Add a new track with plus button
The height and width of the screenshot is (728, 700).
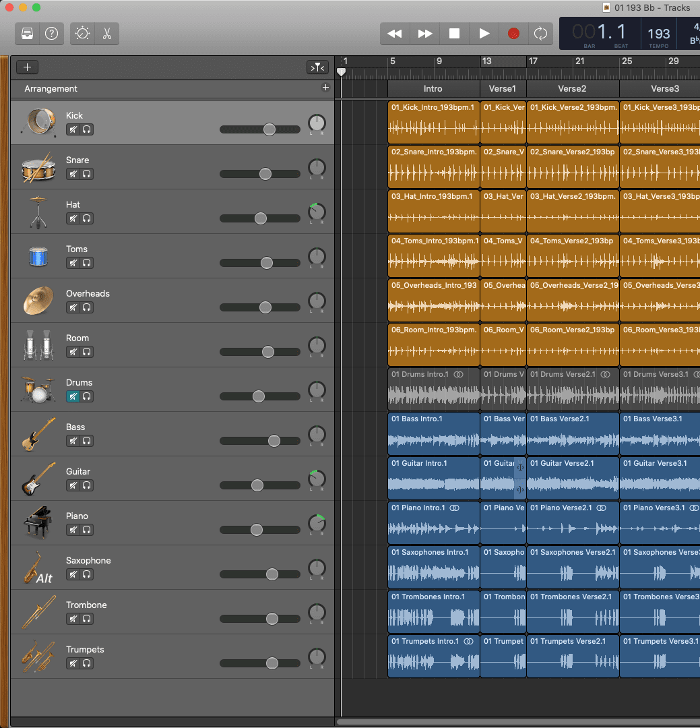pos(27,67)
